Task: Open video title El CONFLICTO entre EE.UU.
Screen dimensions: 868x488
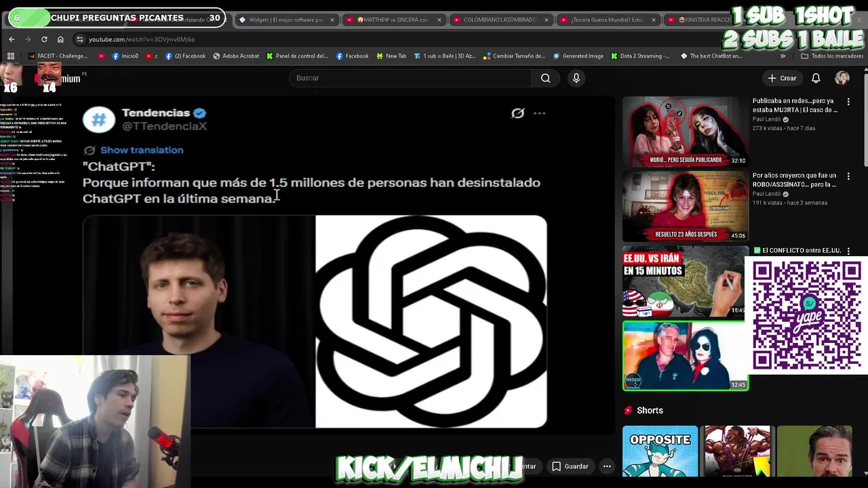Action: tap(797, 250)
